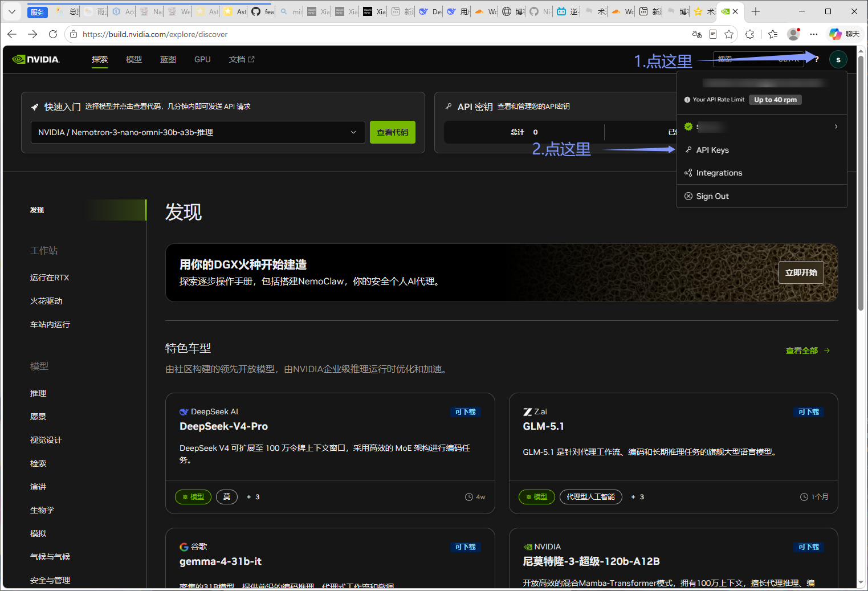
Task: Focus the 搜索 search field
Action: (x=758, y=59)
